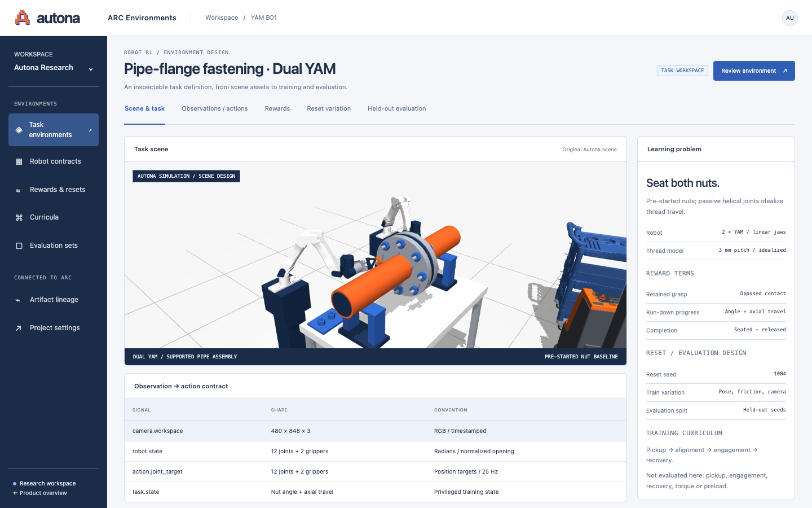The width and height of the screenshot is (812, 508).
Task: Click the Evaluation sets square icon
Action: coord(19,246)
